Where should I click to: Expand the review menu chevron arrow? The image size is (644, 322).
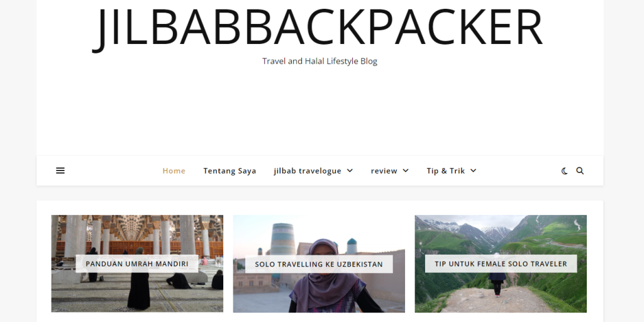click(406, 170)
